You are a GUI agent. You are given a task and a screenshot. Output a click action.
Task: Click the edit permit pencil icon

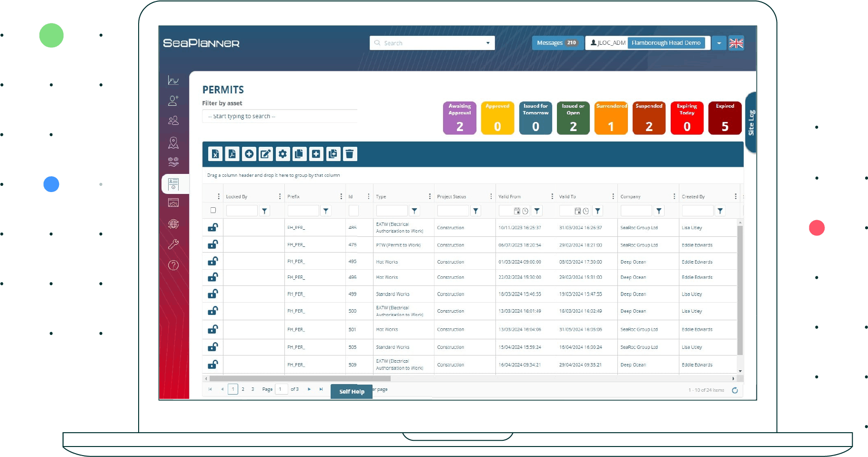click(x=265, y=154)
